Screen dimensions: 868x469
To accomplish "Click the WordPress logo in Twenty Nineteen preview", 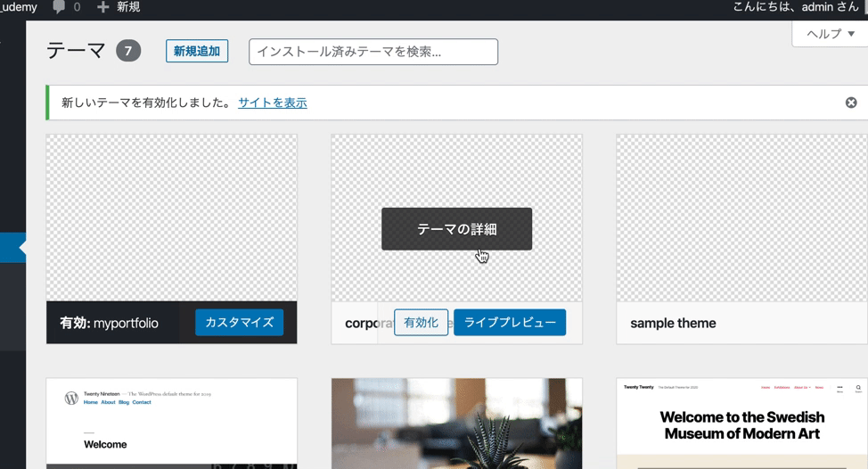I will point(71,399).
